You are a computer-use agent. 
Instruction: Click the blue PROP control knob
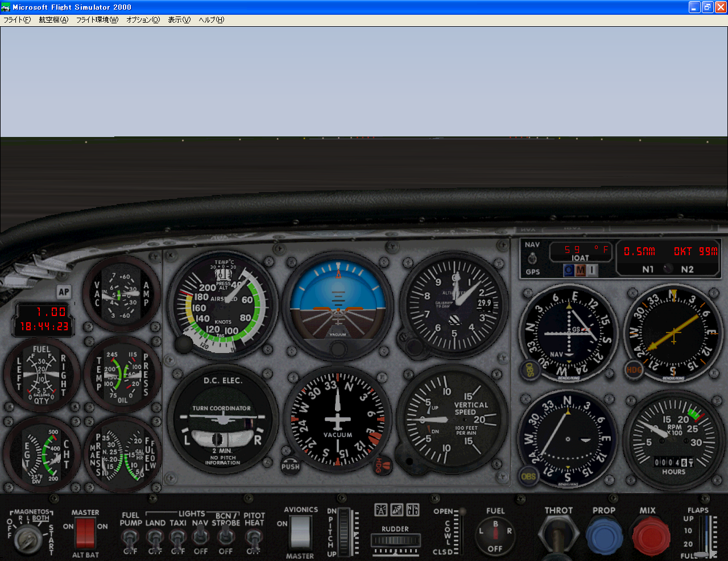click(604, 537)
